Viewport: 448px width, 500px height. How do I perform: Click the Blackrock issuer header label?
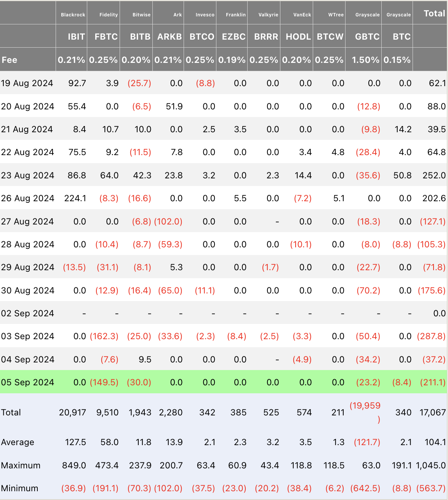(73, 15)
